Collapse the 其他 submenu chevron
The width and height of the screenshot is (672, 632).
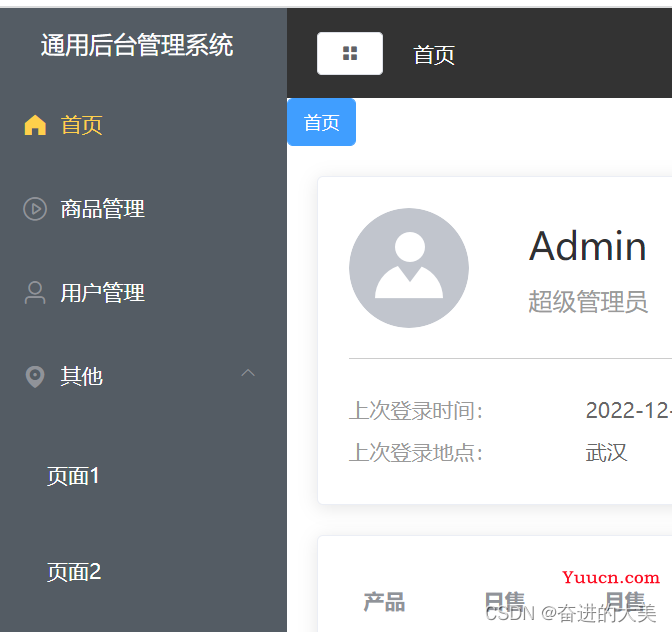248,373
